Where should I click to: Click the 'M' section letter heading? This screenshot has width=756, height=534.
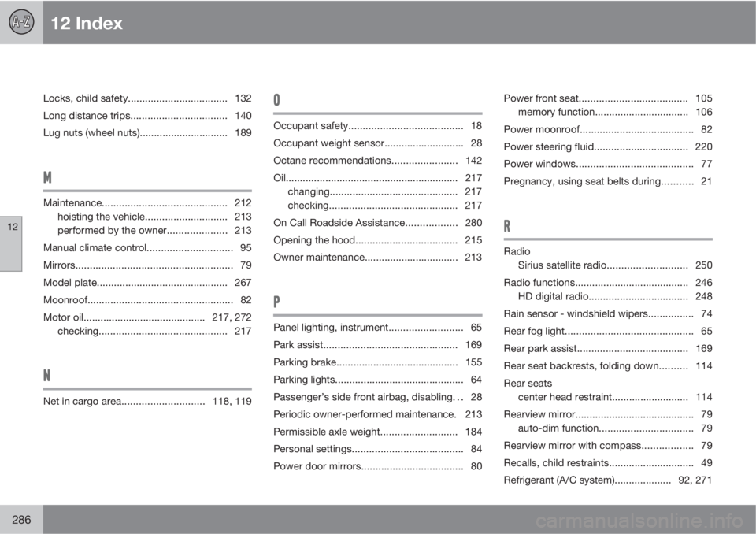(47, 177)
